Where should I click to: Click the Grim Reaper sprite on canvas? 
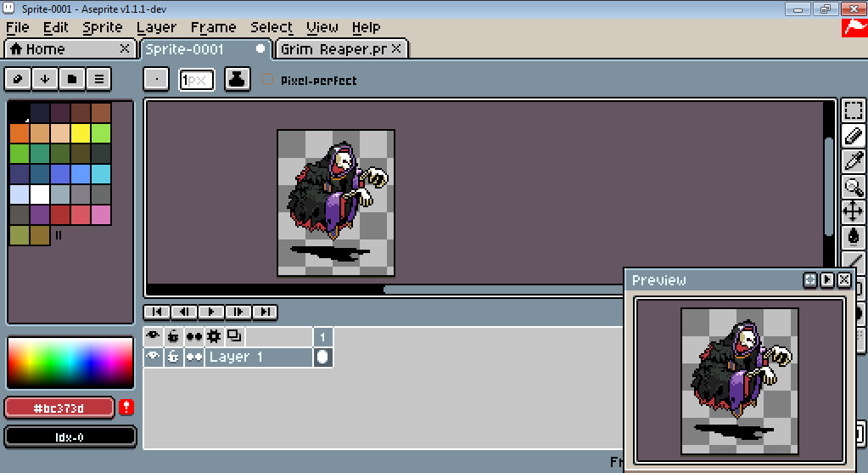click(337, 191)
